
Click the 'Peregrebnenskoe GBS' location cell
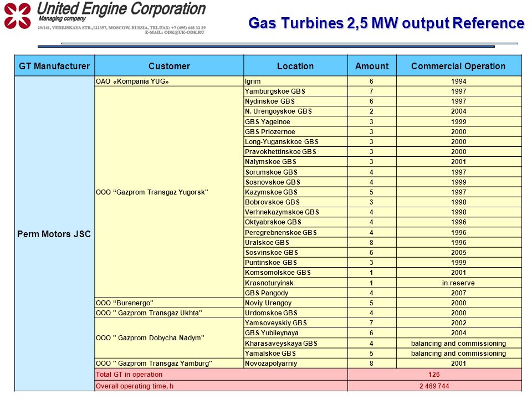(x=295, y=232)
